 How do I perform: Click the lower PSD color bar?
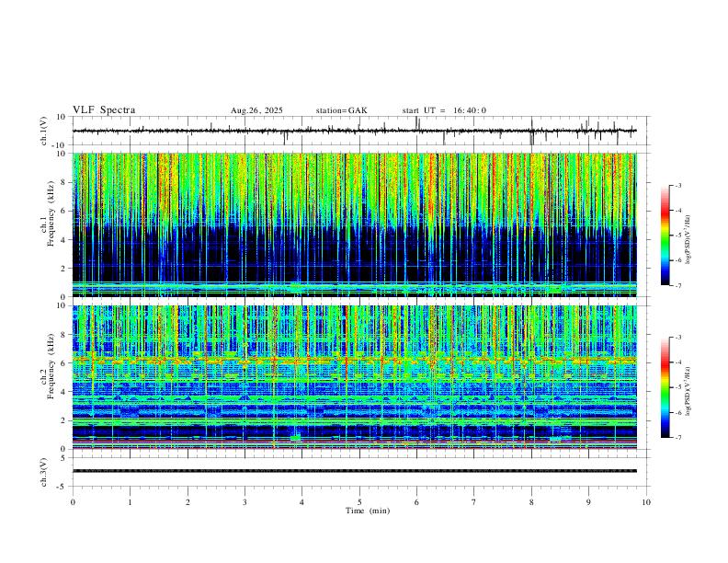tap(665, 387)
